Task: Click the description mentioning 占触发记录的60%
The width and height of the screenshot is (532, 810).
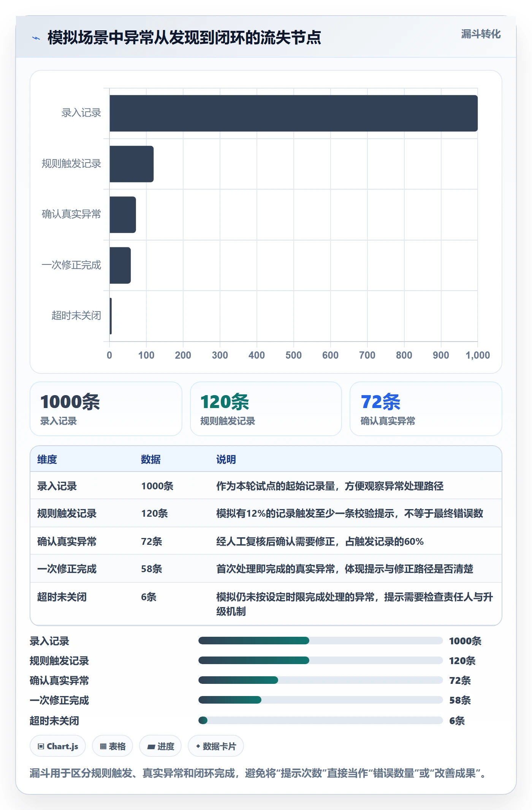Action: 320,541
